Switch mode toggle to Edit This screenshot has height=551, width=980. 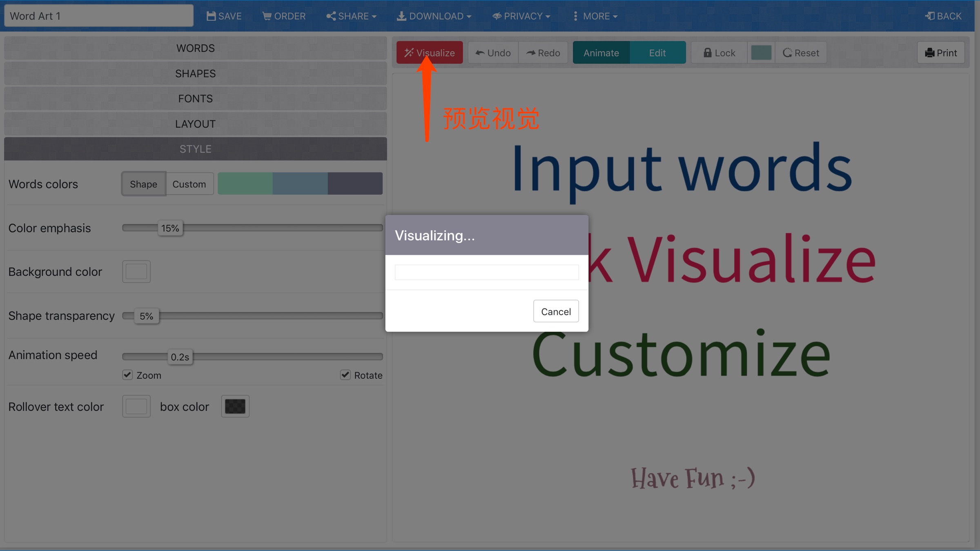pyautogui.click(x=657, y=53)
